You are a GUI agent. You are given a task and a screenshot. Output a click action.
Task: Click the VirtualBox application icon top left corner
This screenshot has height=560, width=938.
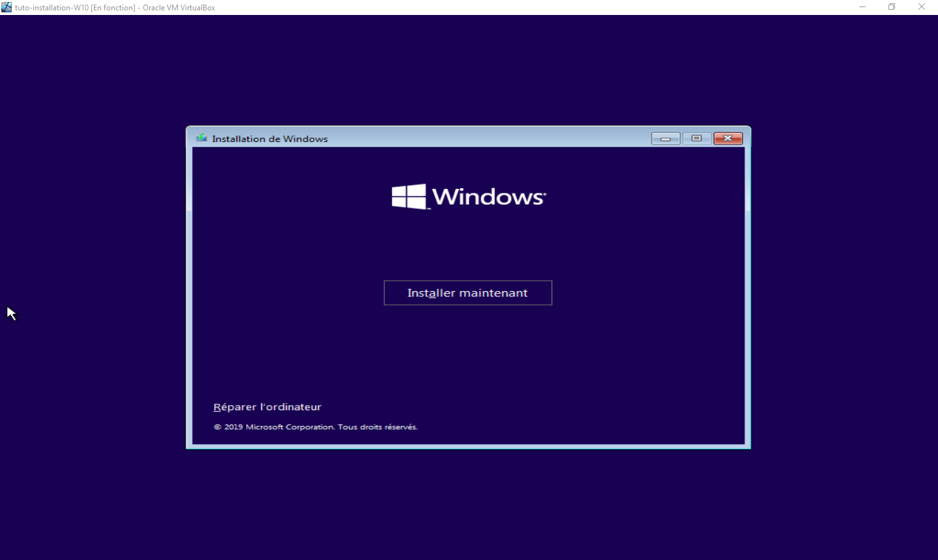pyautogui.click(x=7, y=7)
